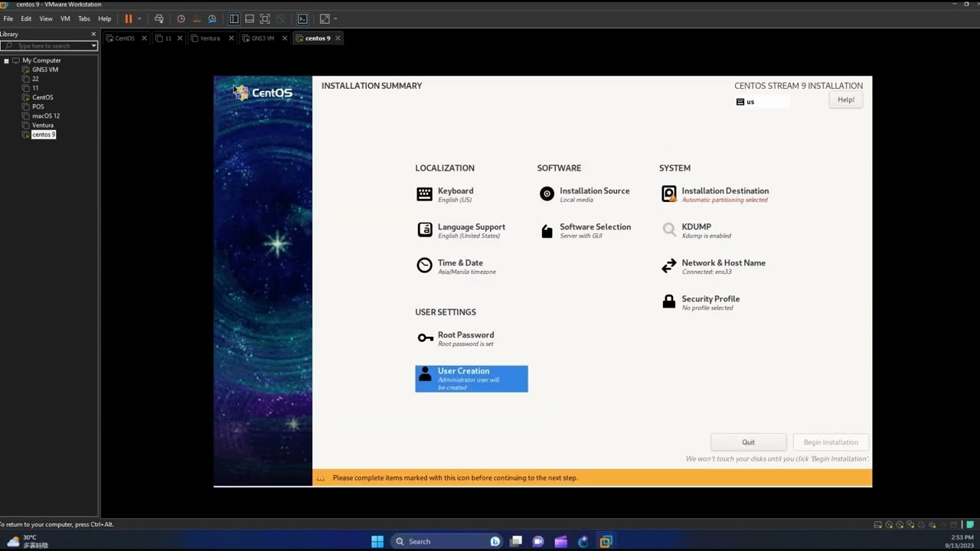
Task: Click the Begin Installation button
Action: (x=831, y=442)
